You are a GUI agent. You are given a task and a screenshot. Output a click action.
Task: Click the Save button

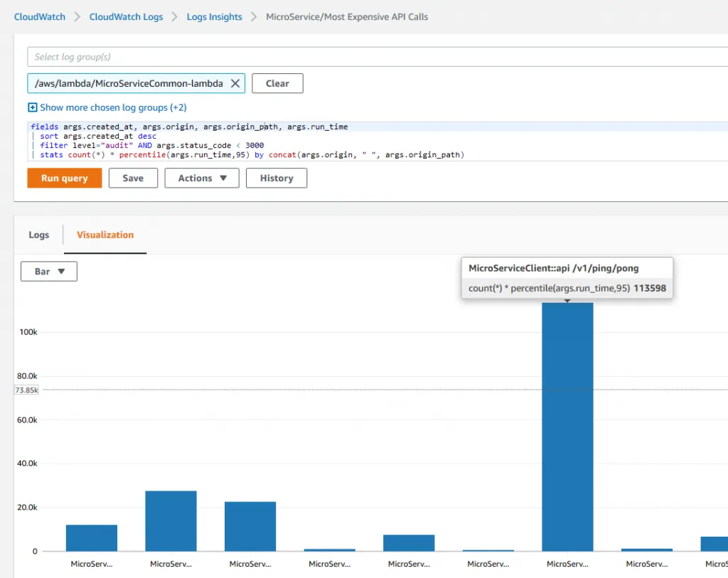click(x=133, y=178)
